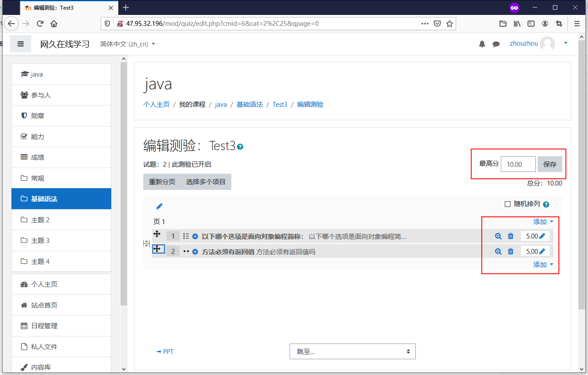Viewport: 588px width, 375px height.
Task: Edit the 5.00 mark of question 2
Action: pyautogui.click(x=542, y=251)
